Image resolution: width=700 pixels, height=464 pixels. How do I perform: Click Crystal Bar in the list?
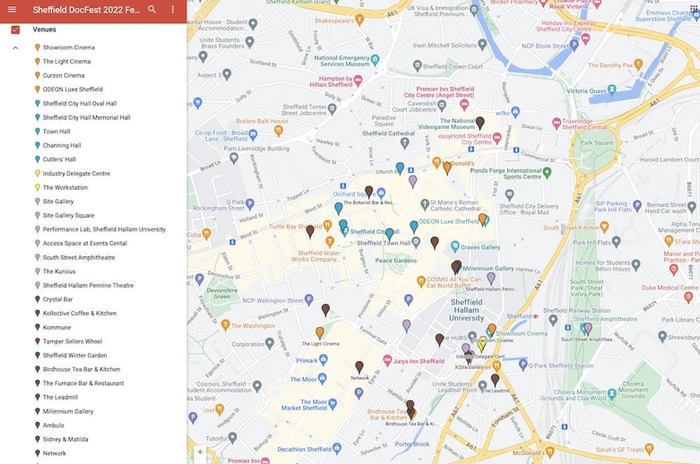click(58, 299)
